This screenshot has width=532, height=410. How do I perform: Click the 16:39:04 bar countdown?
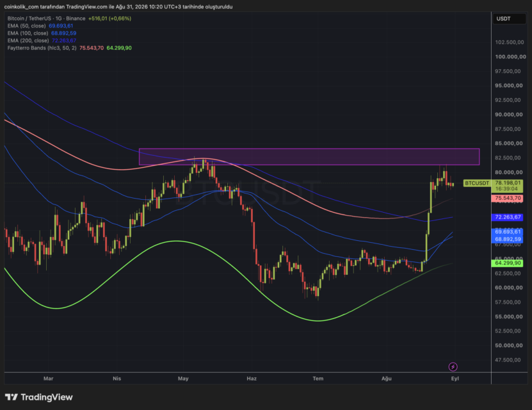tap(506, 189)
